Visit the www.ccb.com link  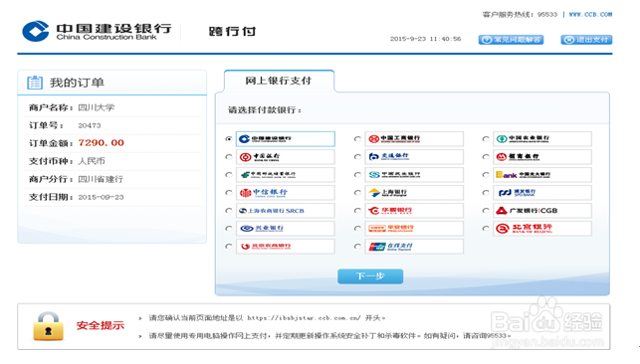(x=590, y=14)
